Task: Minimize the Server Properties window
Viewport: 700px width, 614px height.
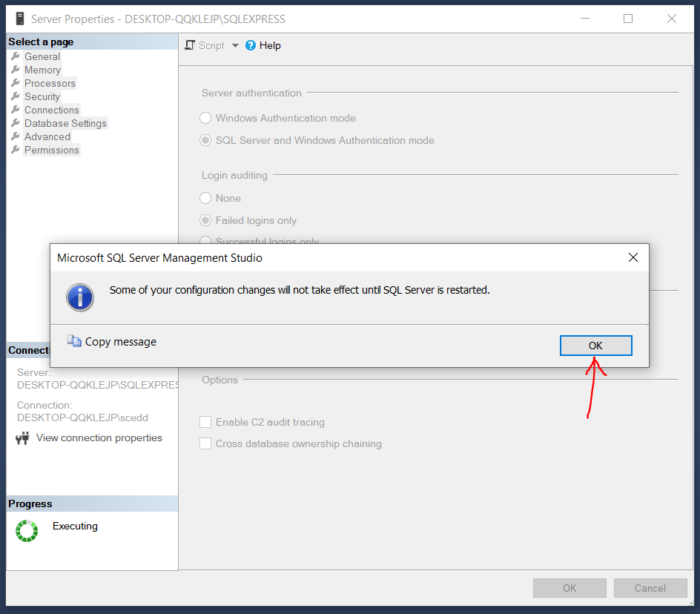Action: [585, 19]
